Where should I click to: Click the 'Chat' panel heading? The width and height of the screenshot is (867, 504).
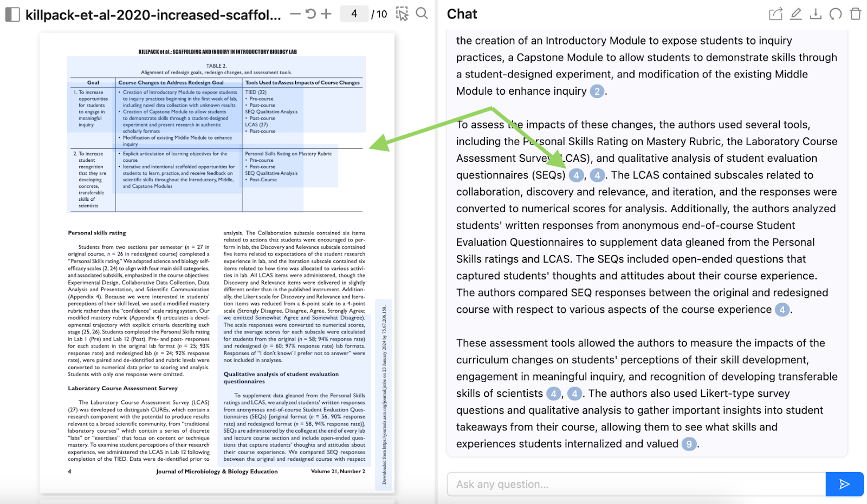click(462, 14)
